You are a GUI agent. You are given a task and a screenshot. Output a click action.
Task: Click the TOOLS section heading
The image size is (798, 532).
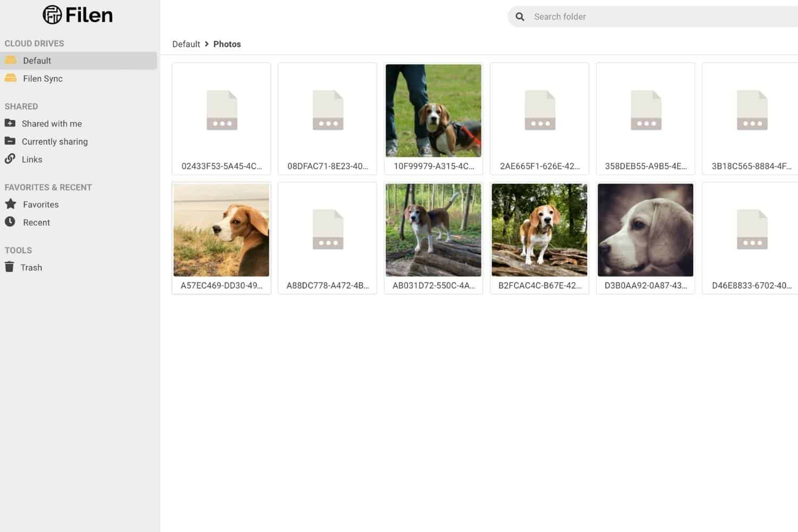pyautogui.click(x=18, y=250)
